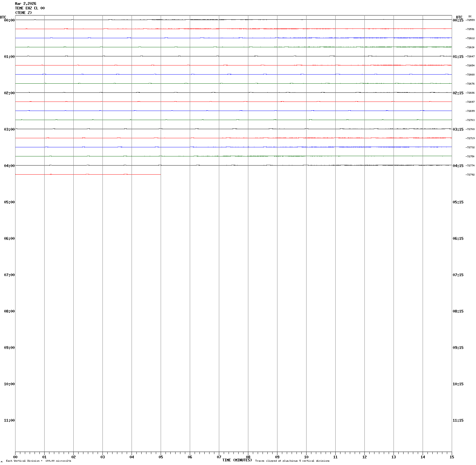Click the 00:00 hour label on left axis
This screenshot has height=465, width=476.
click(x=9, y=20)
